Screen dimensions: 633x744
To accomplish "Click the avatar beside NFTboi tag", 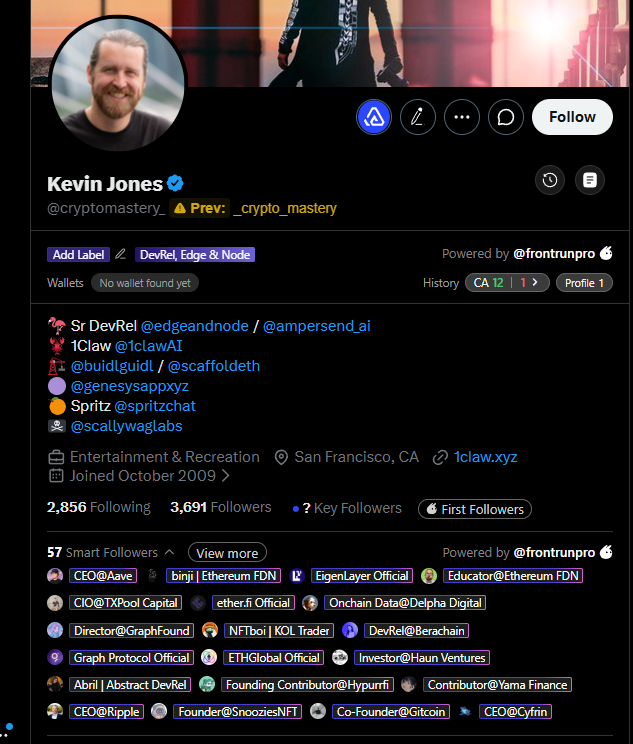I will [x=210, y=630].
